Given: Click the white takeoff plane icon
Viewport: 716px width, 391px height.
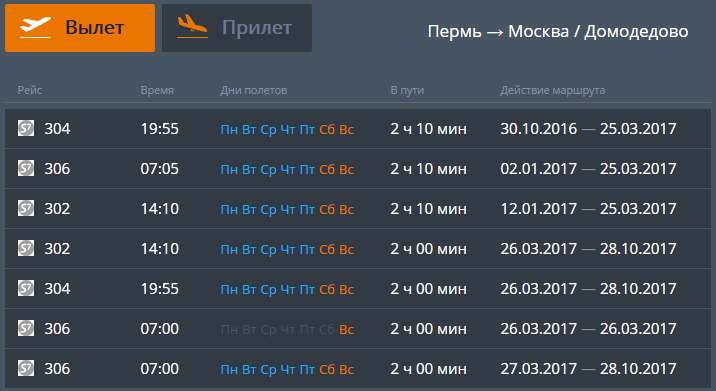Looking at the screenshot, I should pyautogui.click(x=35, y=27).
